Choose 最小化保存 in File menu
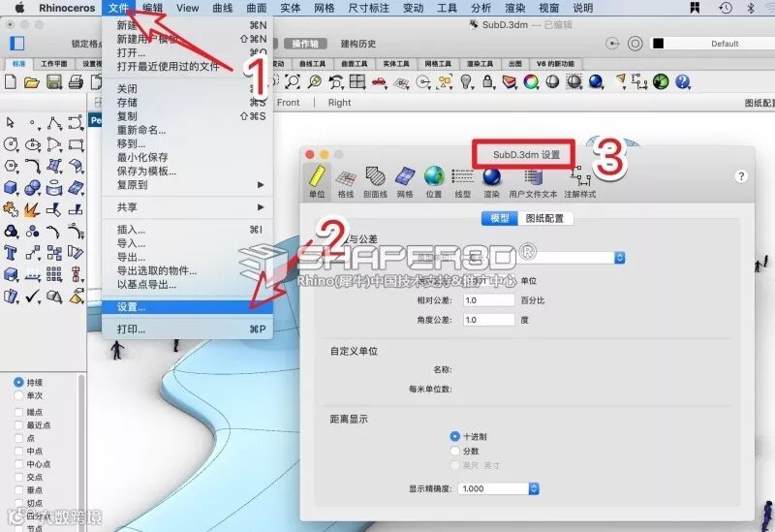 point(187,157)
